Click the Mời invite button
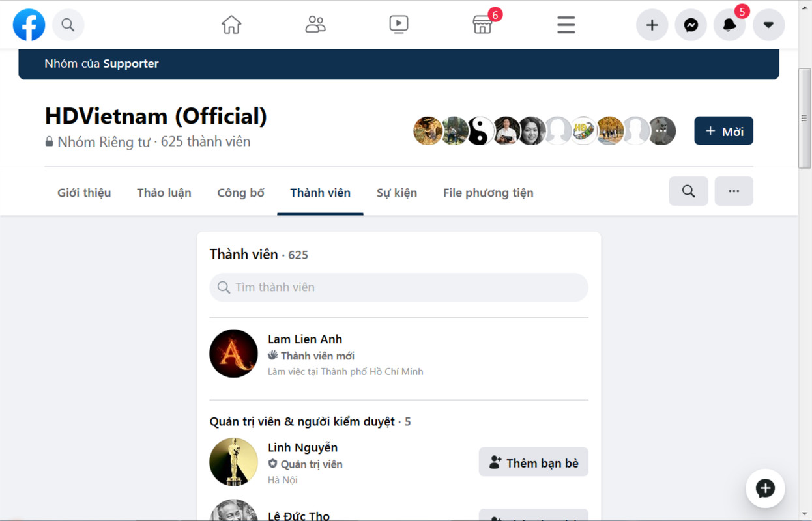812x521 pixels. click(x=724, y=131)
